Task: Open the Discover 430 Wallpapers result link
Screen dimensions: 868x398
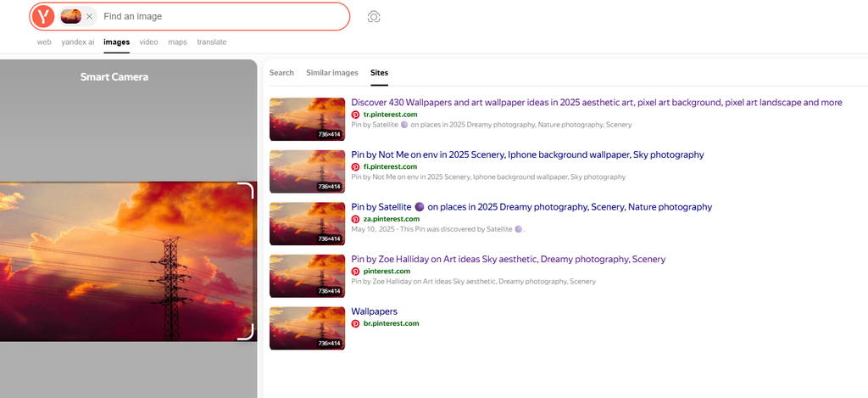Action: point(596,103)
